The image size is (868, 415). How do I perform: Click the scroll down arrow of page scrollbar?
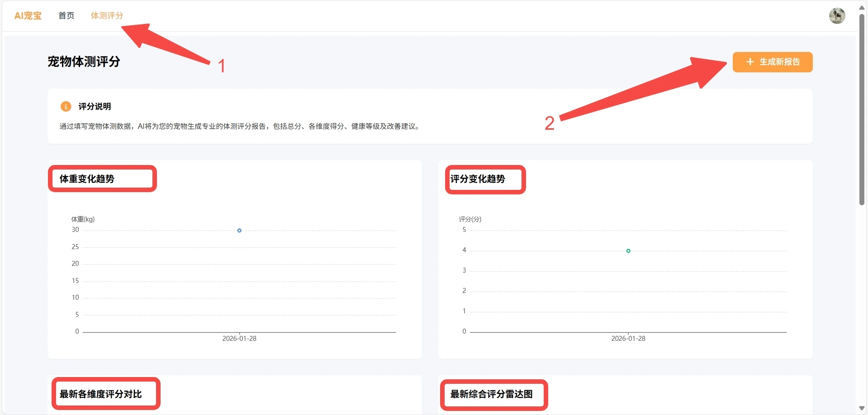(x=862, y=408)
